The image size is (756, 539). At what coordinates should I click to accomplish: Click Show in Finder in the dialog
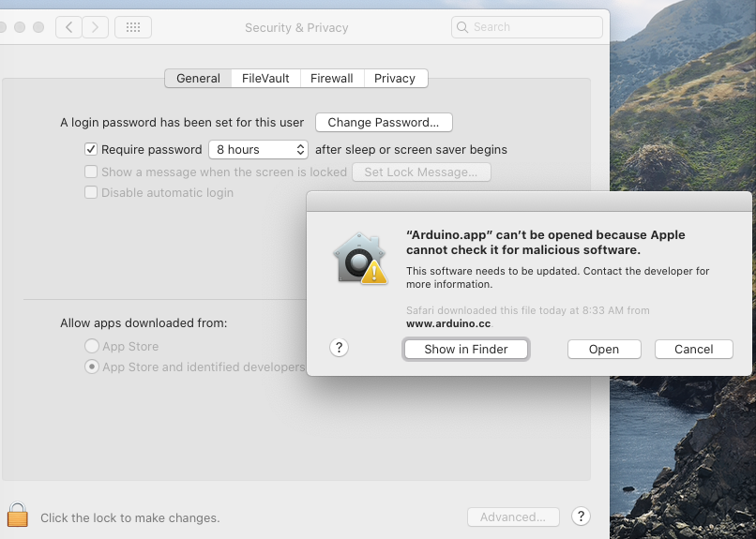[x=466, y=350]
